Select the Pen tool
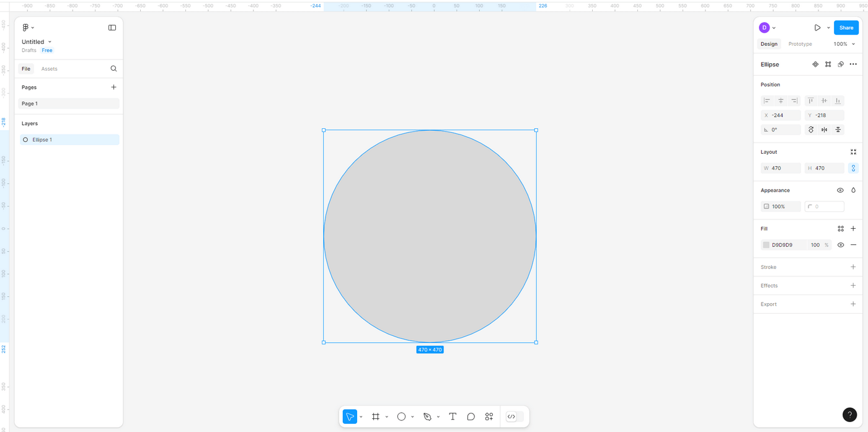Viewport: 868px width, 432px height. coord(427,417)
